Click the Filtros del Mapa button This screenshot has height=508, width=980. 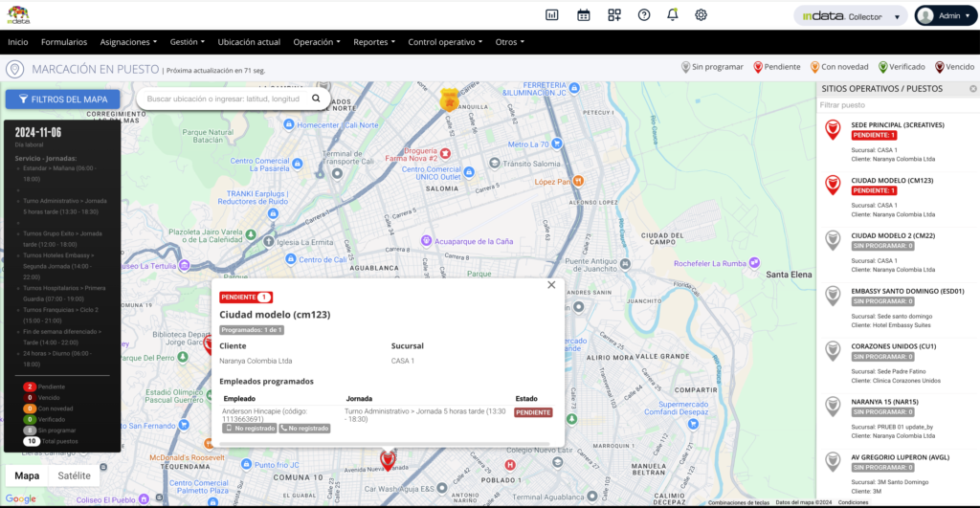pyautogui.click(x=62, y=99)
